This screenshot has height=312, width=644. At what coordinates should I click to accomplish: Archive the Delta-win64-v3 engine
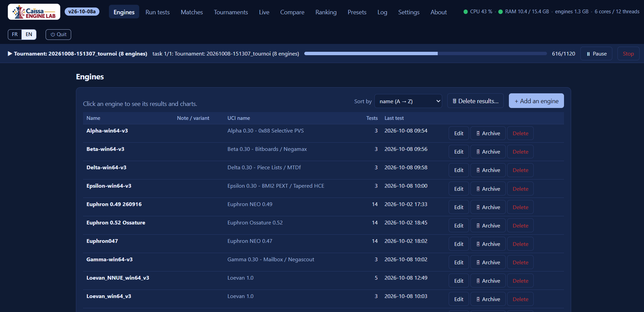(488, 170)
